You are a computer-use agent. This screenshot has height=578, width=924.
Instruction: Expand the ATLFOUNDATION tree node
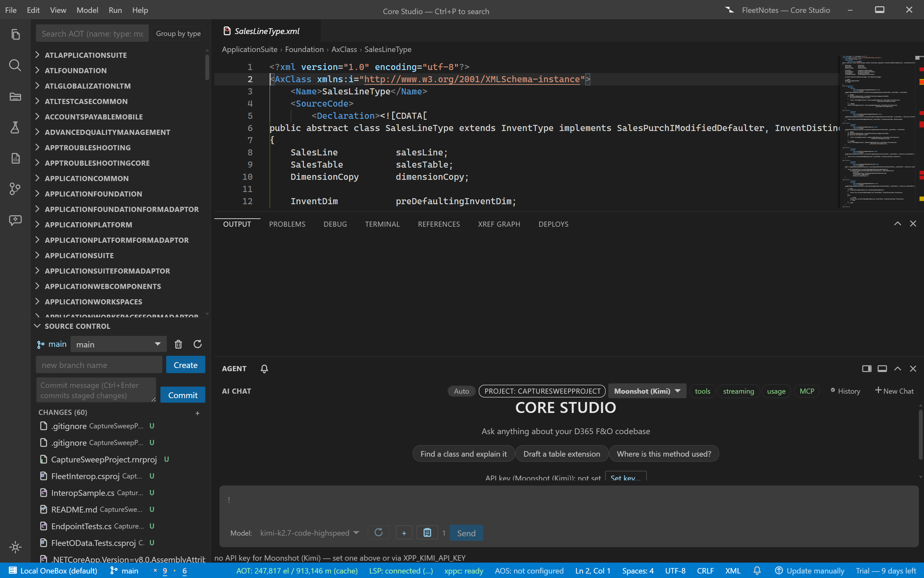(x=76, y=70)
